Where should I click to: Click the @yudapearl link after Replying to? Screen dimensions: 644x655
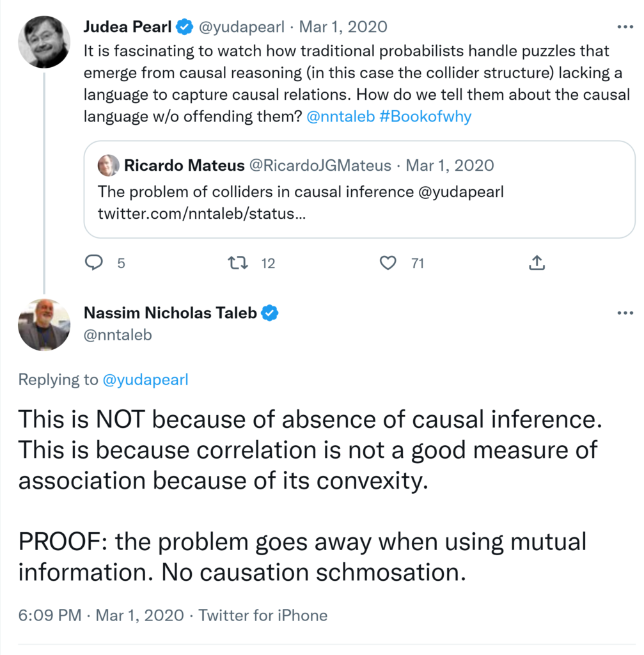145,379
